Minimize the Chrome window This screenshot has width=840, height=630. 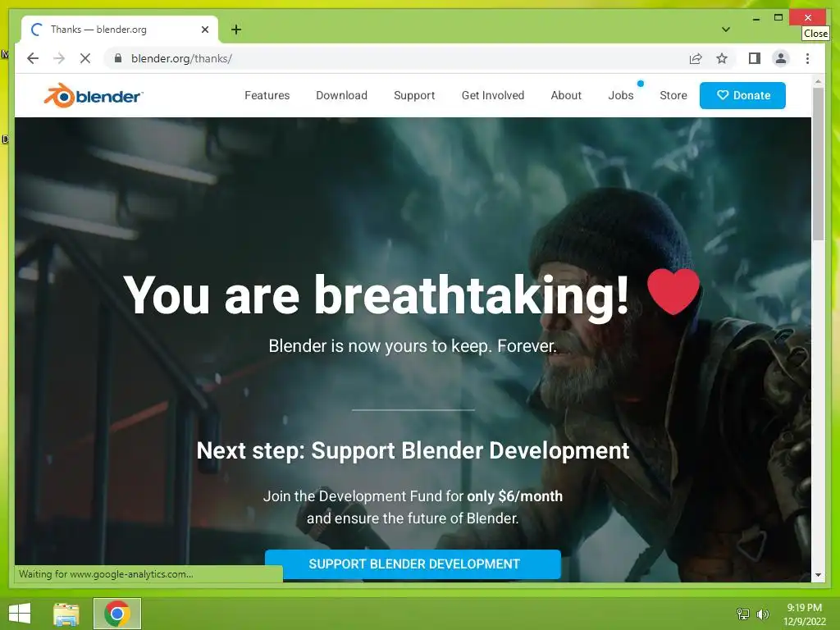point(756,18)
